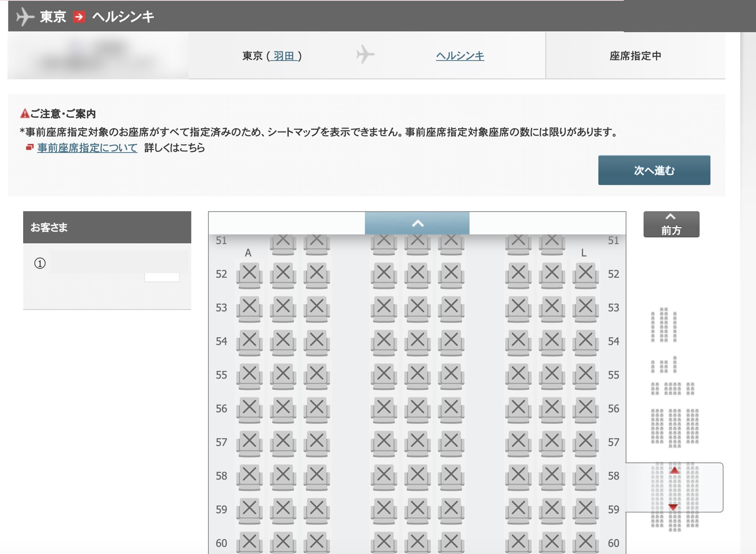Select seat 52L on the right side
This screenshot has height=554, width=756.
(x=585, y=275)
